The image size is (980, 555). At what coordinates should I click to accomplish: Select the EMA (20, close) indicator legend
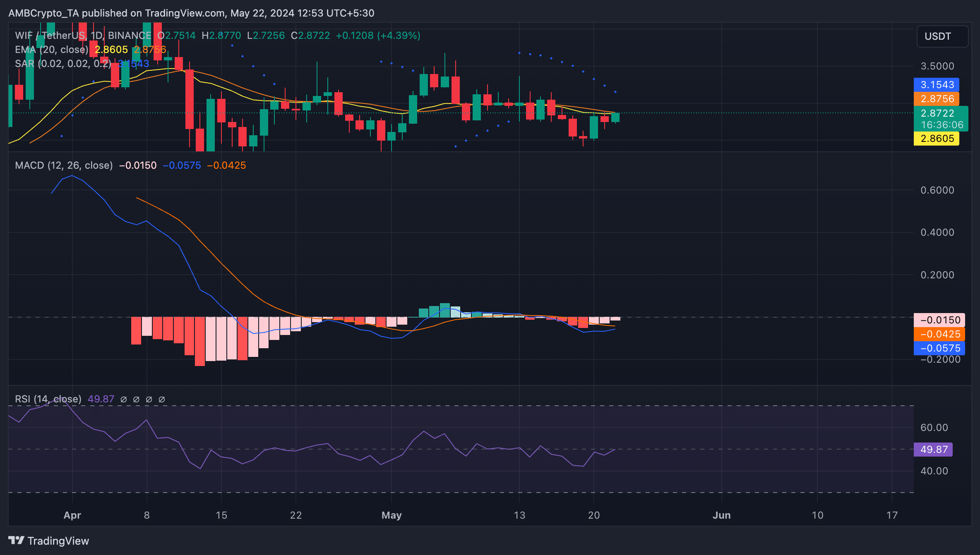[x=52, y=50]
